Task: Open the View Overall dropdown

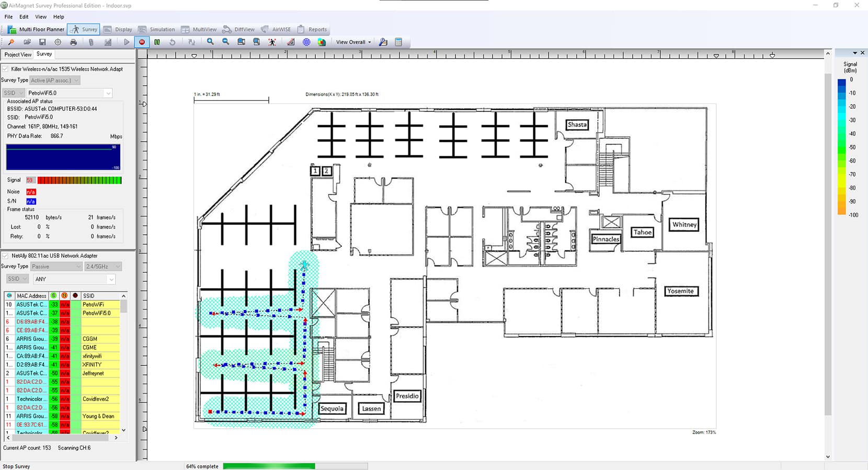Action: tap(353, 42)
